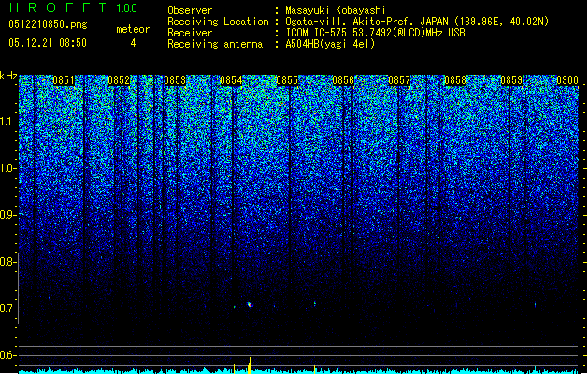Click the 0857 time marker

coord(399,80)
